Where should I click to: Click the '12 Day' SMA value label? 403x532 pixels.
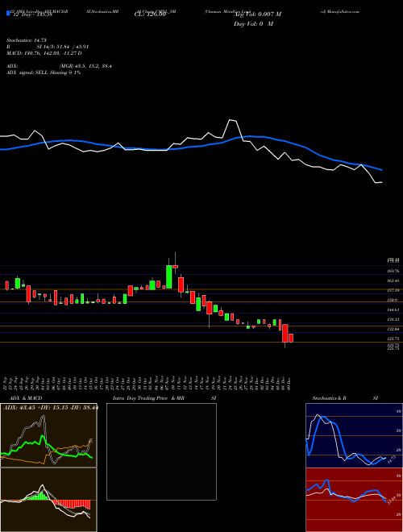click(31, 15)
